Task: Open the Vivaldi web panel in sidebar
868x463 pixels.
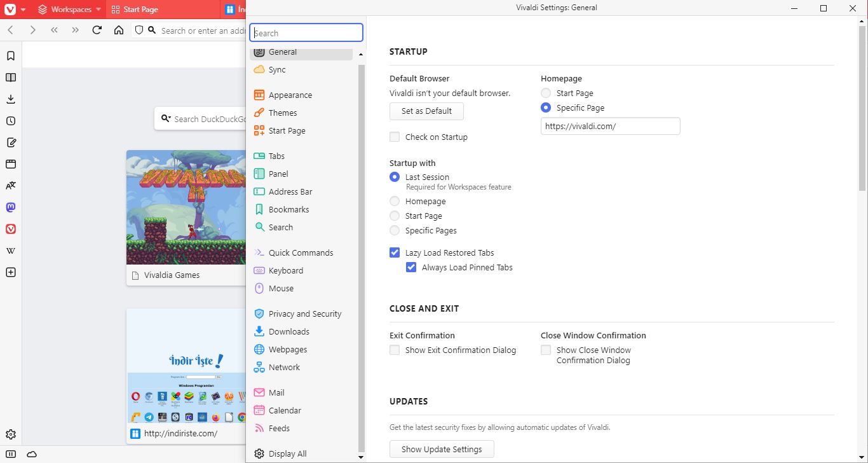Action: (11, 229)
